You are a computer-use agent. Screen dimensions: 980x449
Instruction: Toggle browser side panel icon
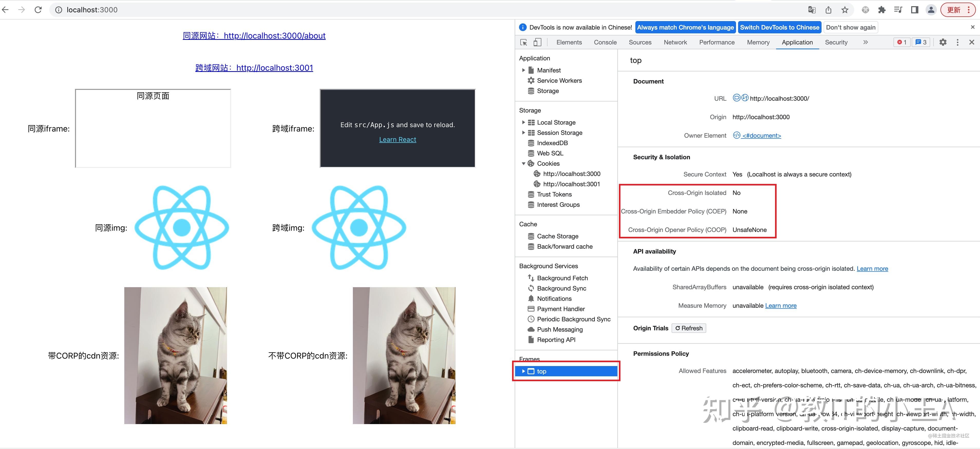(x=915, y=10)
